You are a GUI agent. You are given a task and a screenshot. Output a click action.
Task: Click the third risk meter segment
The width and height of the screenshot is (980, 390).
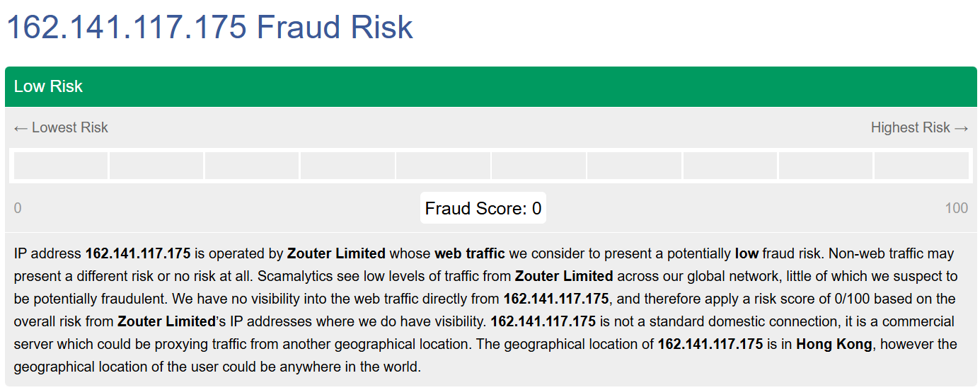[252, 166]
